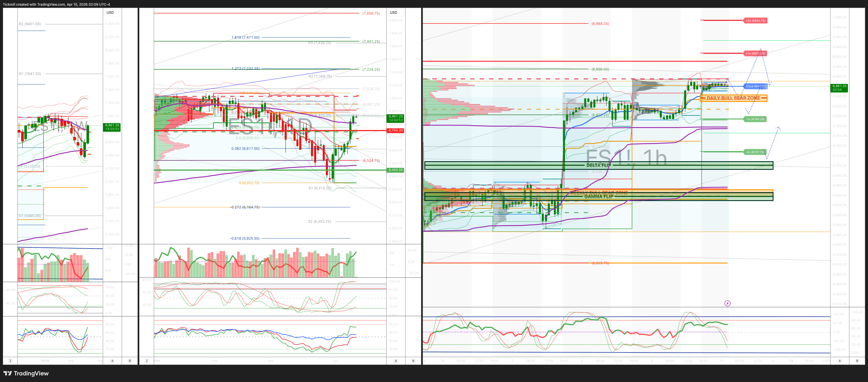Select the DAILY BULL BEAR ZONE label
The height and width of the screenshot is (382, 868).
tap(733, 98)
